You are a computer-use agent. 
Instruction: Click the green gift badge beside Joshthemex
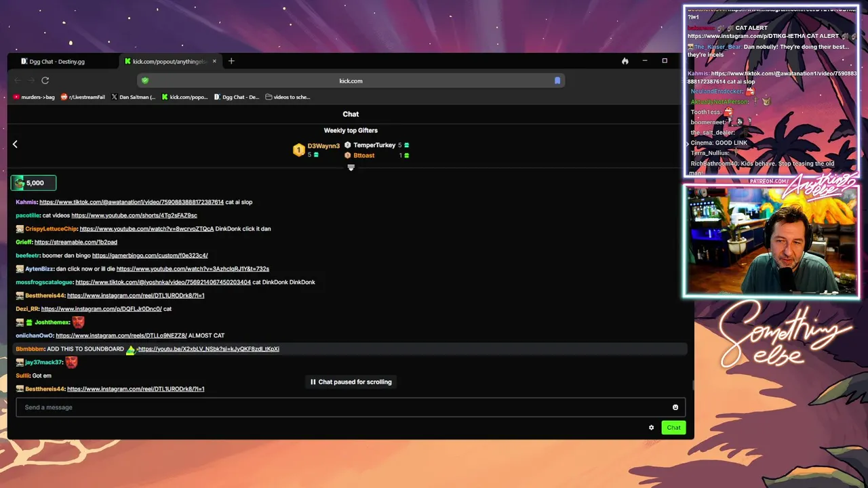coord(29,323)
